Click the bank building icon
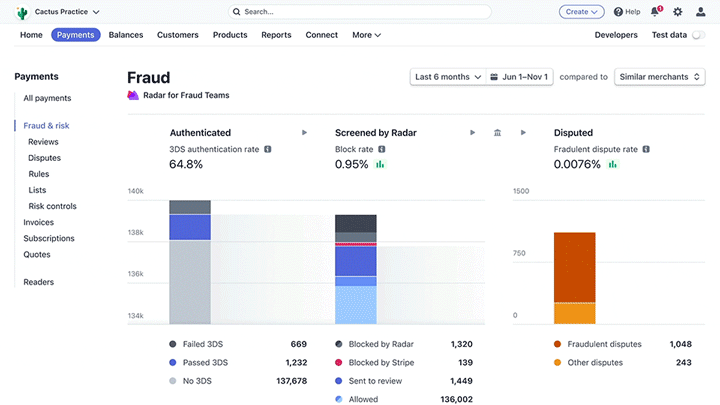 pyautogui.click(x=497, y=133)
